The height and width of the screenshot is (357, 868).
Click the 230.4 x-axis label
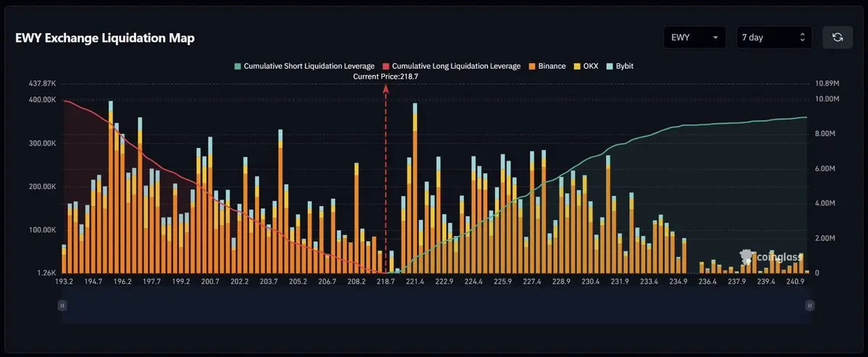click(x=591, y=281)
